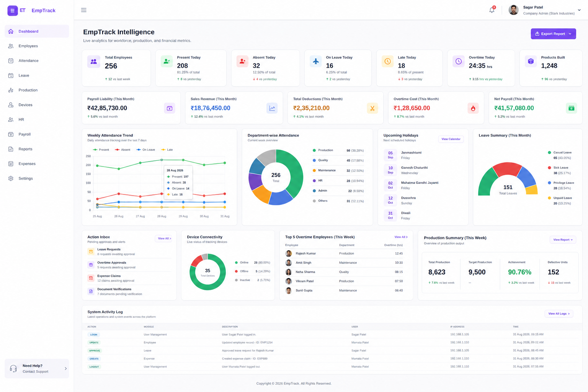This screenshot has width=588, height=392.
Task: Click the headset icon in Need Help
Action: click(x=13, y=369)
